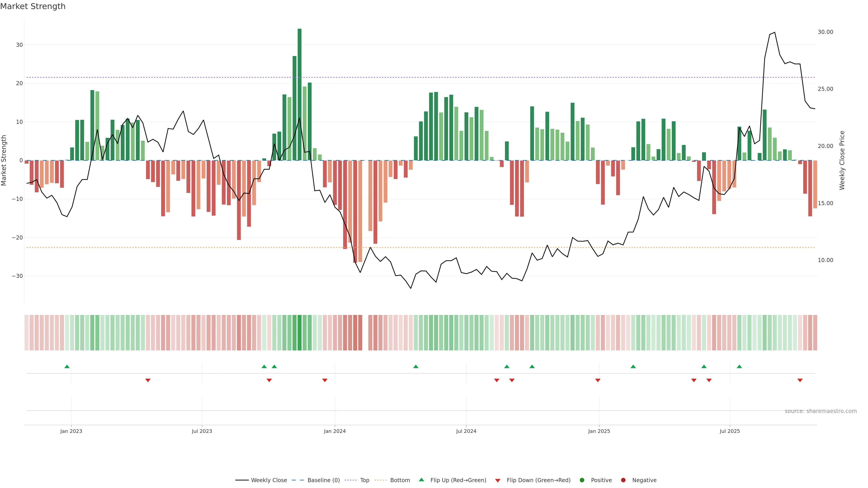Screen dimensions: 868x488
Task: Click the green Positive circle legend icon
Action: (x=582, y=480)
